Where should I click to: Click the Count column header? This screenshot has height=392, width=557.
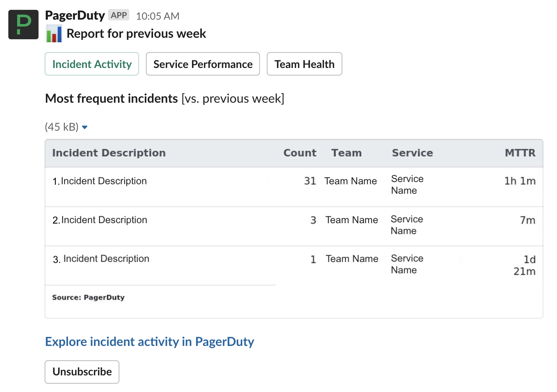tap(300, 153)
